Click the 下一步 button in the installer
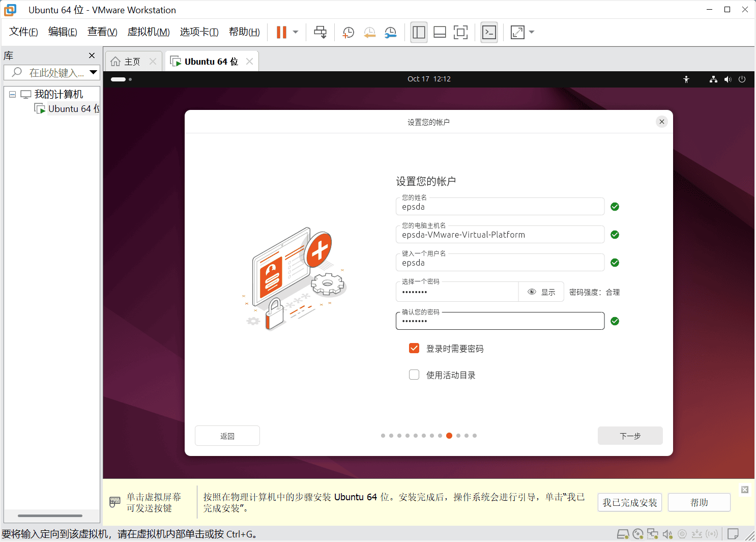Image resolution: width=756 pixels, height=542 pixels. pyautogui.click(x=630, y=436)
